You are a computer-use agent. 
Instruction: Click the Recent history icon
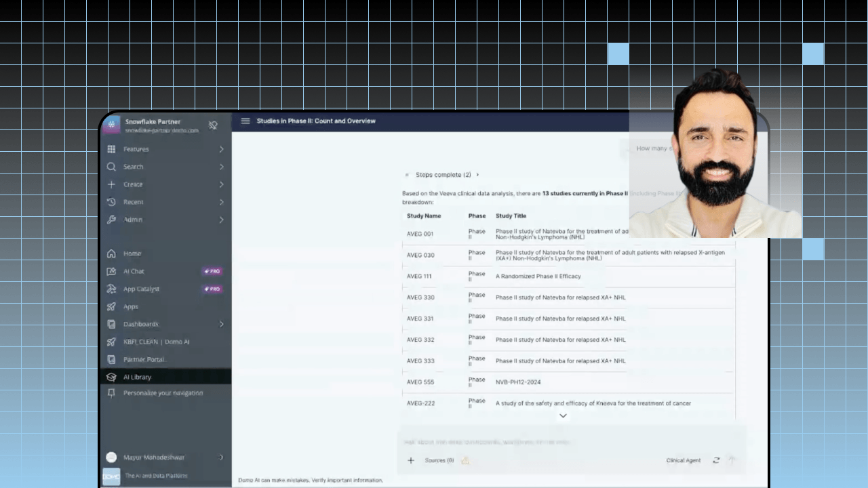pyautogui.click(x=111, y=202)
